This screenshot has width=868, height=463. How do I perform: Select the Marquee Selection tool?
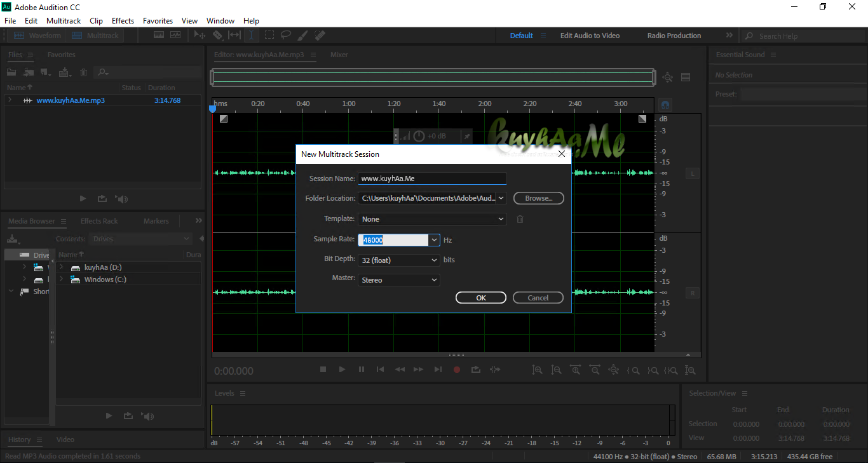click(269, 36)
